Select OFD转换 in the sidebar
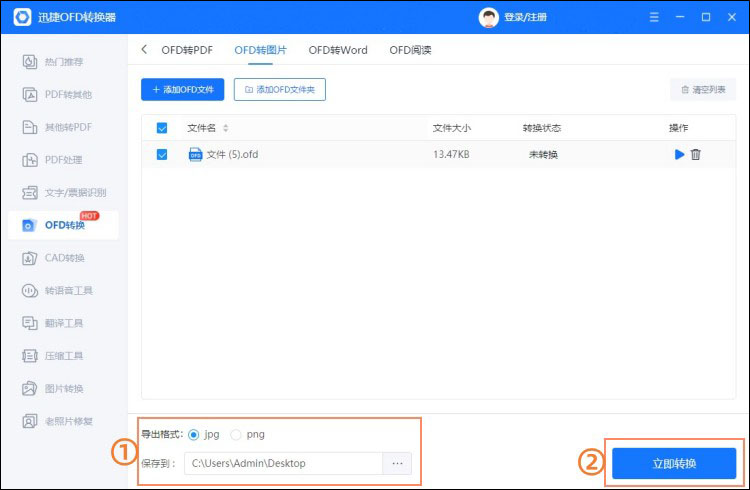750x490 pixels. click(63, 225)
